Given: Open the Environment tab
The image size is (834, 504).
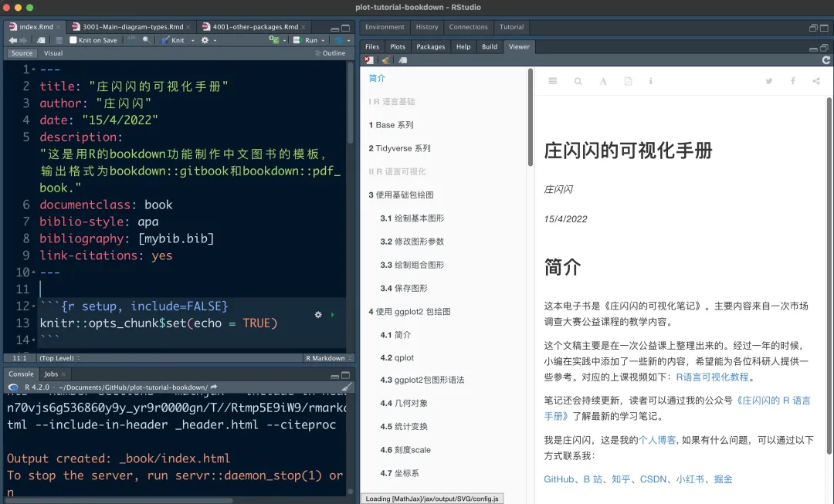Looking at the screenshot, I should (385, 27).
